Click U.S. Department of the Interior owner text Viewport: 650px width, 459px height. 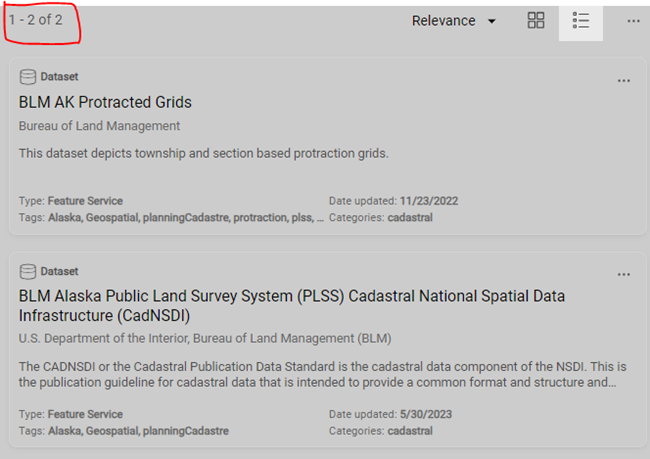[205, 338]
